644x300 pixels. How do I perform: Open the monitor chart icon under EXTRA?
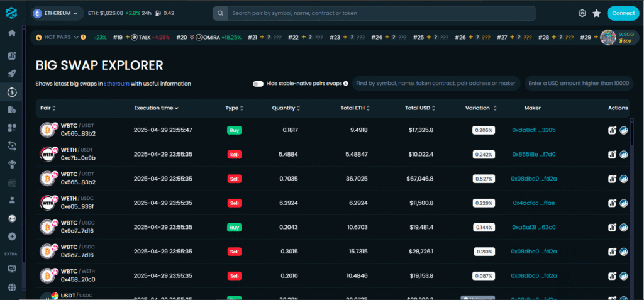point(12,269)
